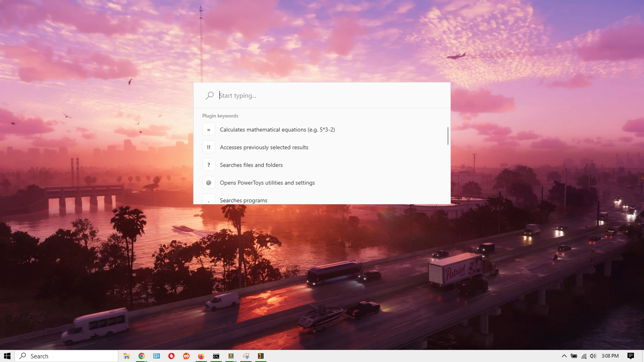
Task: Click the "@" PowerToys utilities plugin icon
Action: click(208, 182)
